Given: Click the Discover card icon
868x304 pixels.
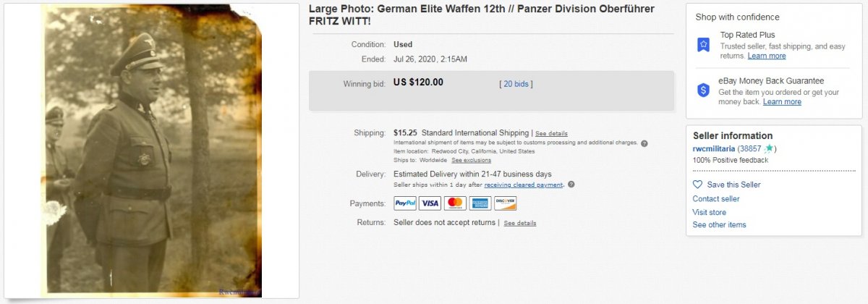Looking at the screenshot, I should 505,203.
